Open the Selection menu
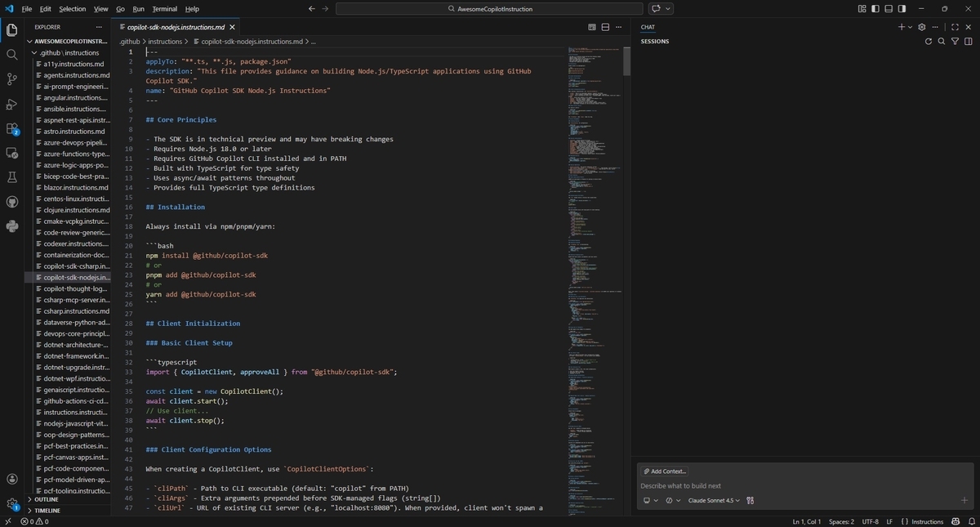This screenshot has width=980, height=527. coord(72,9)
